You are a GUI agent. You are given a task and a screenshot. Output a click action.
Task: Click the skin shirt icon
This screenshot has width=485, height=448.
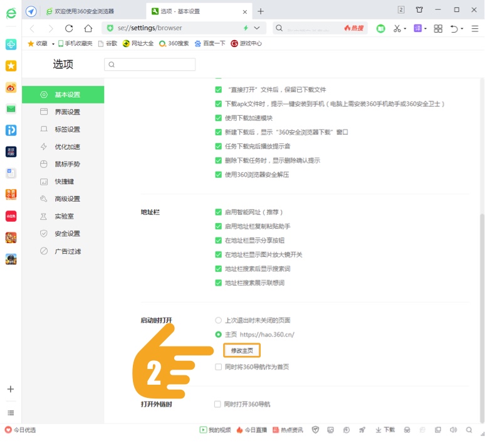(419, 10)
